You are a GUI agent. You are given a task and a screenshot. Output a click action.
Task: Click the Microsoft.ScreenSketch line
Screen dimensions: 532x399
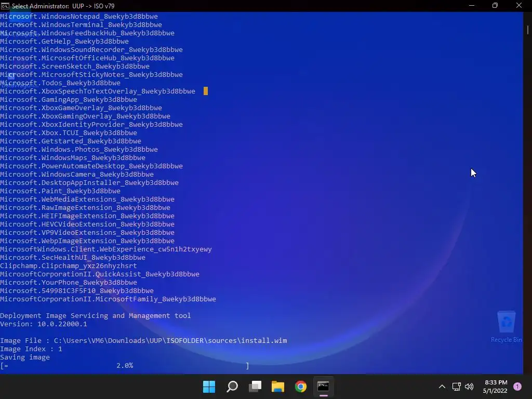75,66
